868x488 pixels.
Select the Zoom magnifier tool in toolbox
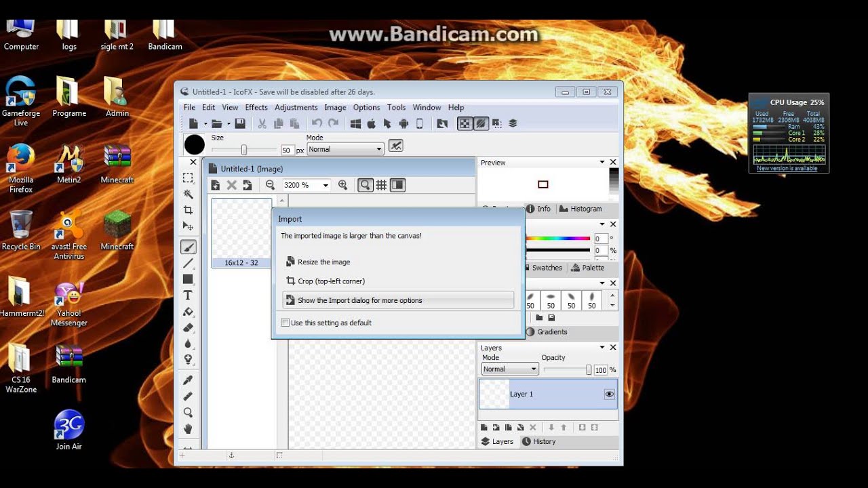point(188,412)
